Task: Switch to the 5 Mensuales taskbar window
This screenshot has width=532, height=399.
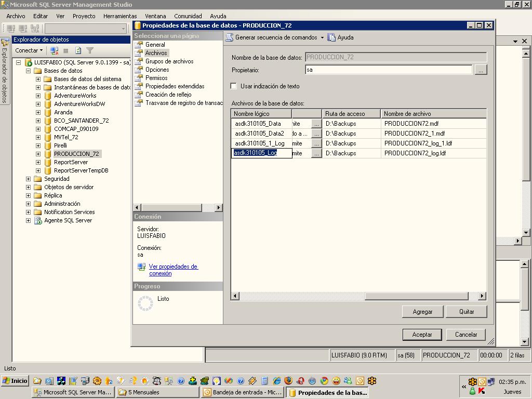Action: 157,392
